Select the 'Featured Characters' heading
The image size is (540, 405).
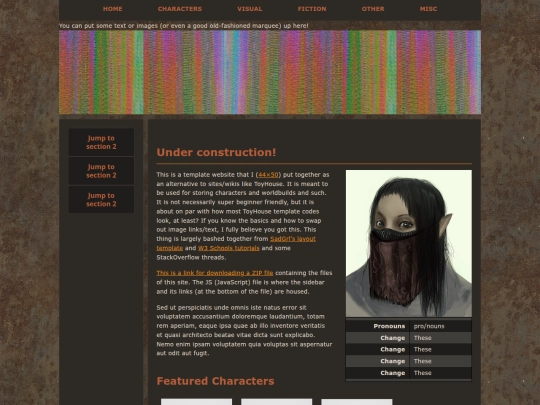215,381
